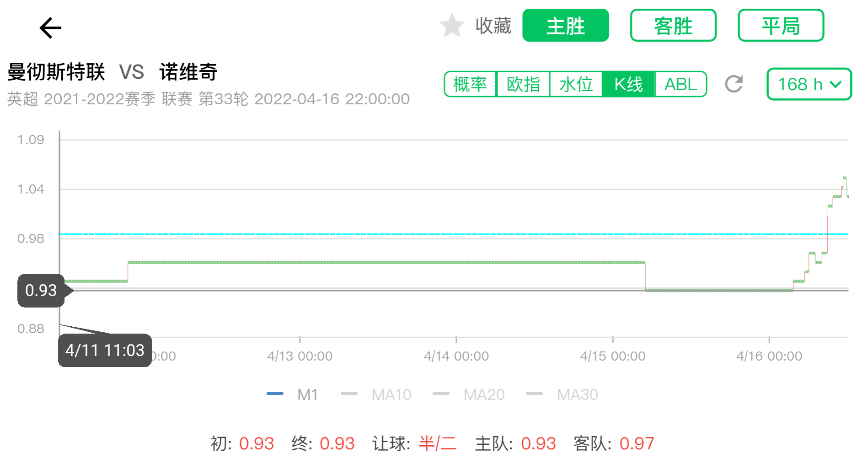Click the 曼彻斯特联 team name
This screenshot has width=868, height=459.
(56, 72)
